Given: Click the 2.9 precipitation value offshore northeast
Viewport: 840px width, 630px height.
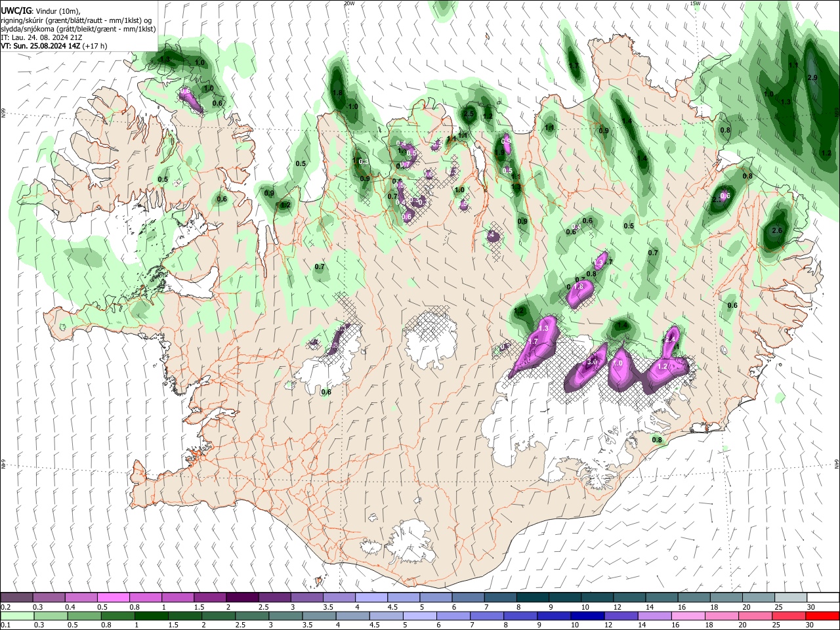Looking at the screenshot, I should (x=812, y=78).
